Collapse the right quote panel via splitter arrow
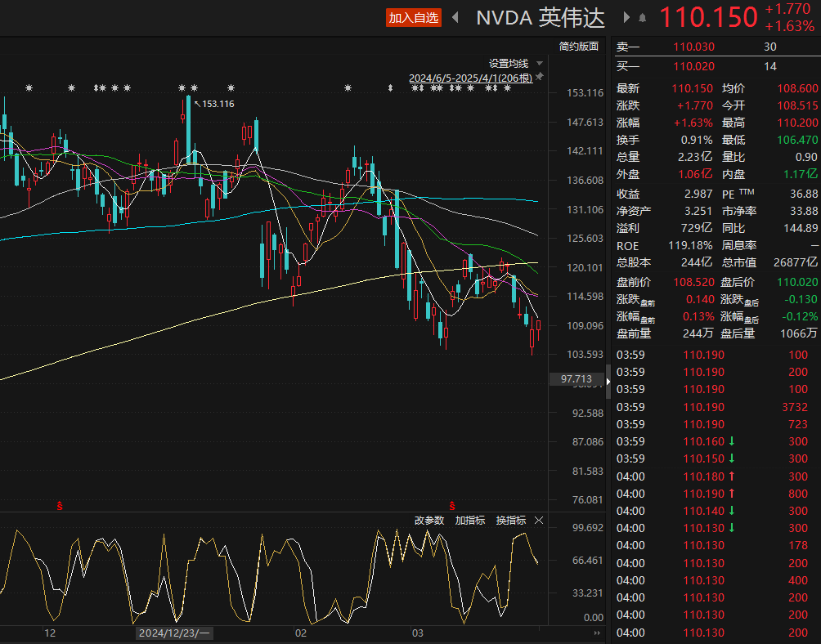 pyautogui.click(x=608, y=382)
